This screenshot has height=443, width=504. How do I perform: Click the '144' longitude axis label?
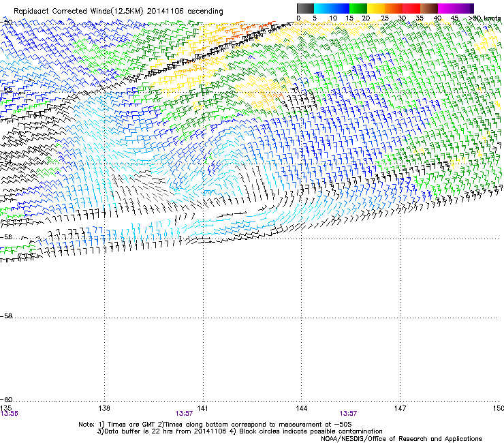pos(302,408)
